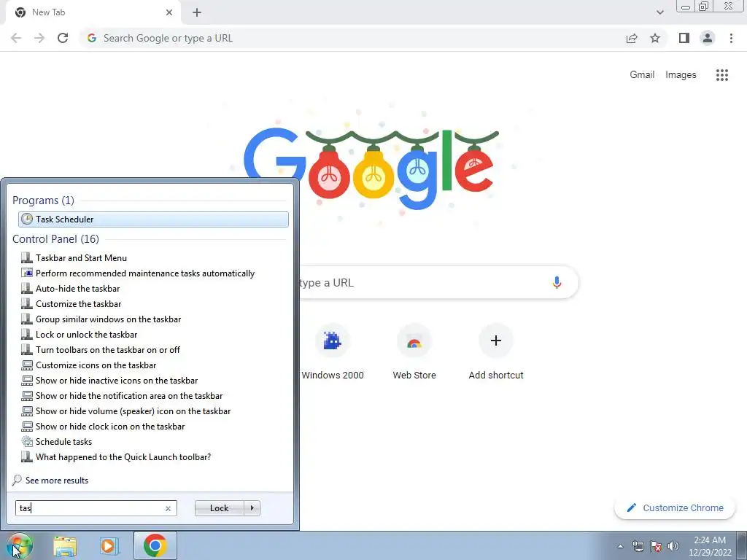This screenshot has height=560, width=747.
Task: Click the taskbar clock
Action: 710,546
